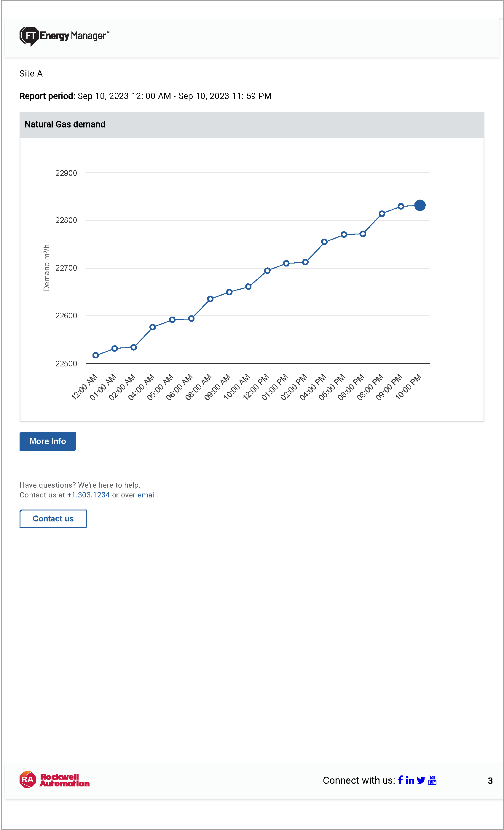
Task: Open the YouTube icon in footer
Action: 432,780
